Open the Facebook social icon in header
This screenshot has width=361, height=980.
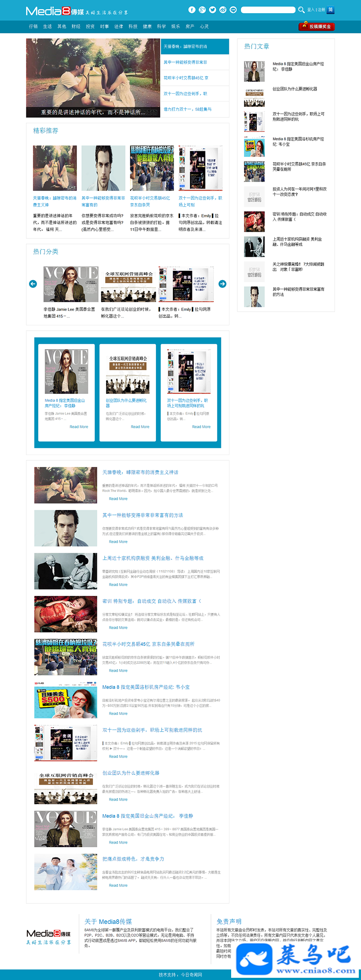[192, 10]
